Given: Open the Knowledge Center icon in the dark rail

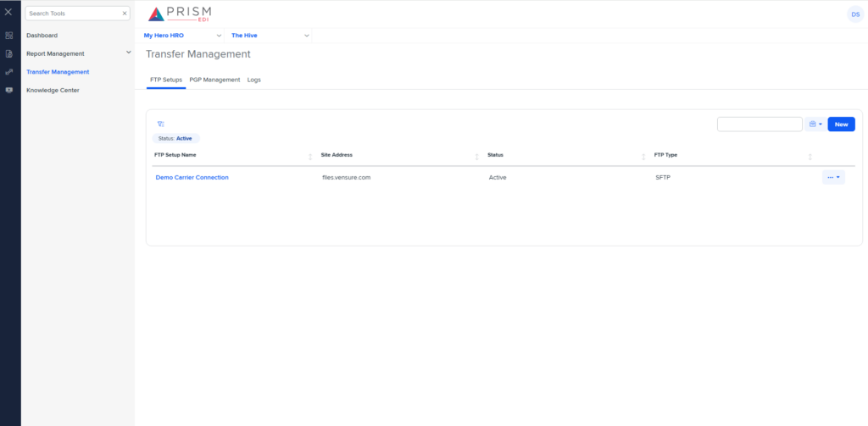Looking at the screenshot, I should coord(8,90).
